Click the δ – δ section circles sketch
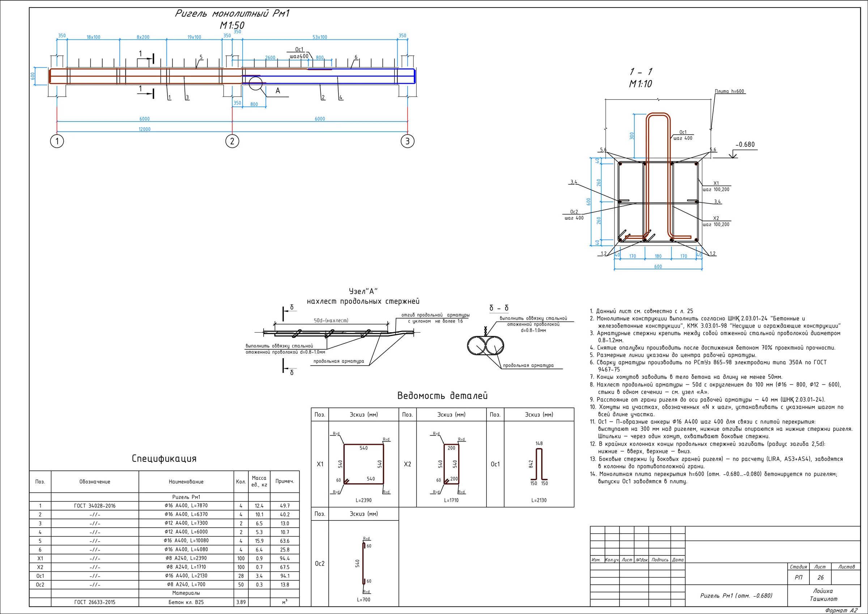The width and height of the screenshot is (868, 614). coord(485,346)
